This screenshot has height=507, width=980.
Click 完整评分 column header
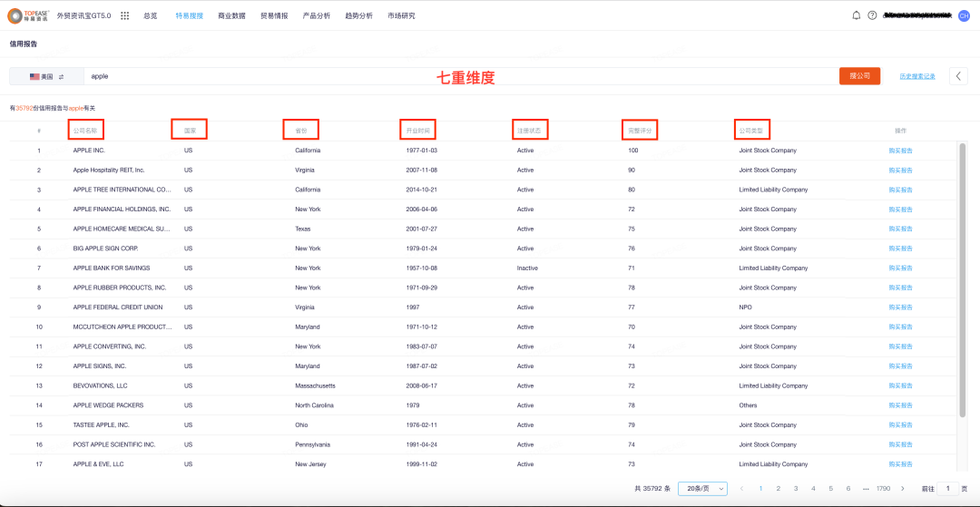[x=641, y=131]
